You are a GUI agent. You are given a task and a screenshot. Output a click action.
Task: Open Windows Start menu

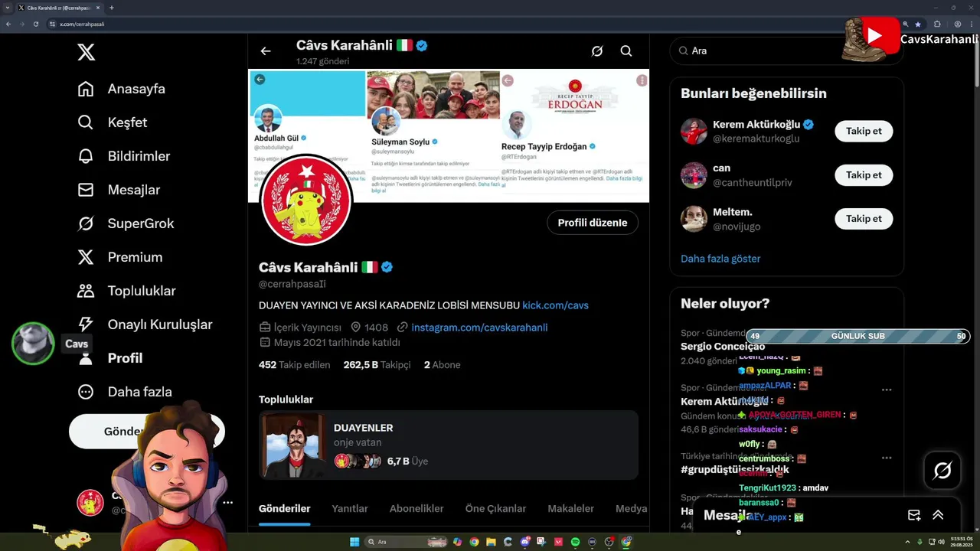[x=354, y=542]
